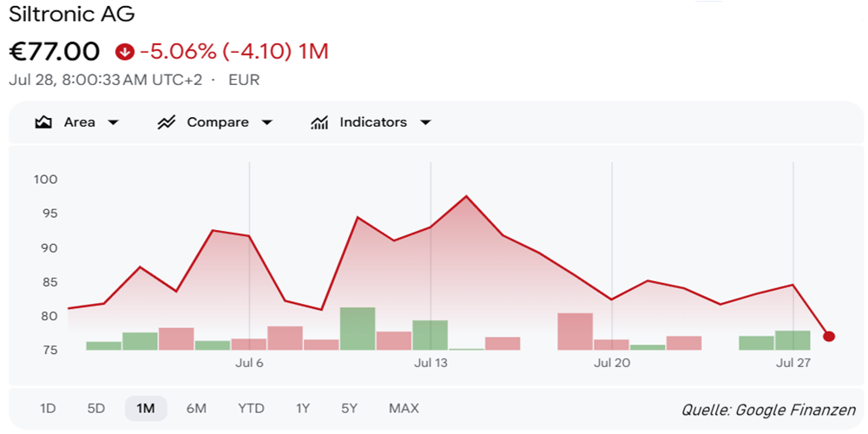Click the tallest red volume bar

(x=575, y=332)
